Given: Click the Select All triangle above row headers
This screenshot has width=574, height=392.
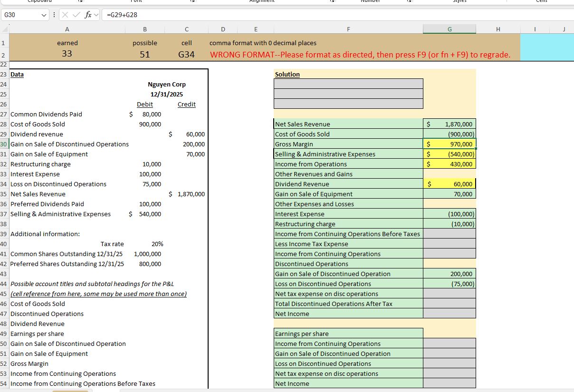Looking at the screenshot, I should (4, 29).
